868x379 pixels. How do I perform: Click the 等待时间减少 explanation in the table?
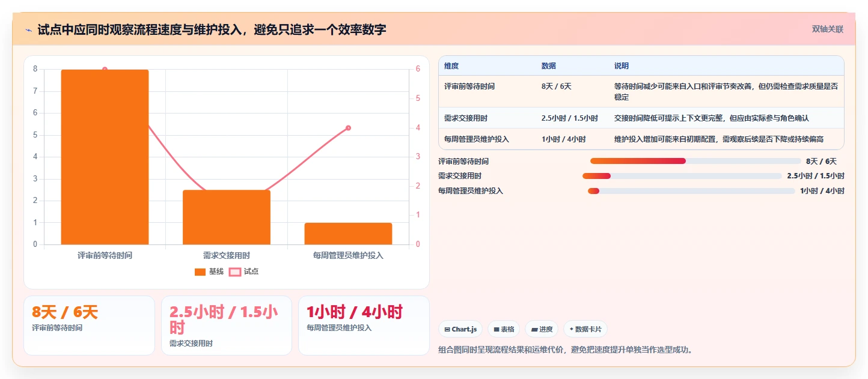[726, 92]
